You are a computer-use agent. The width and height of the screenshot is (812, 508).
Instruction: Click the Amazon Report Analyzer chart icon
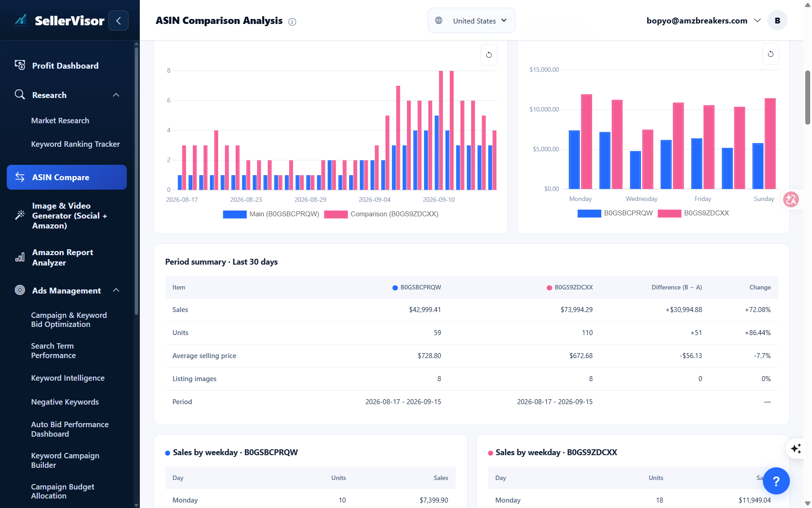point(20,257)
